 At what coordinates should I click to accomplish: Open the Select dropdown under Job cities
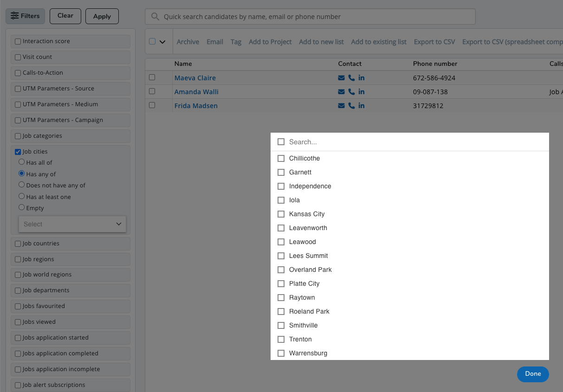pyautogui.click(x=72, y=224)
